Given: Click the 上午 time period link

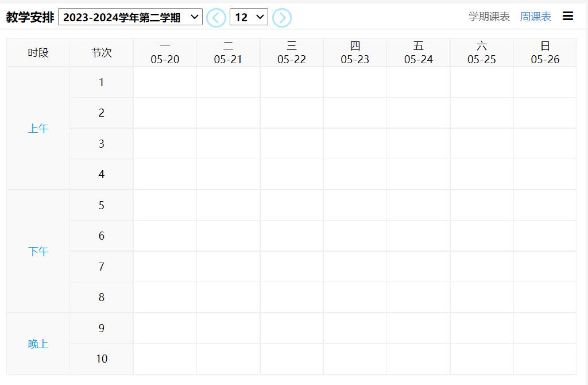Looking at the screenshot, I should pyautogui.click(x=38, y=129).
